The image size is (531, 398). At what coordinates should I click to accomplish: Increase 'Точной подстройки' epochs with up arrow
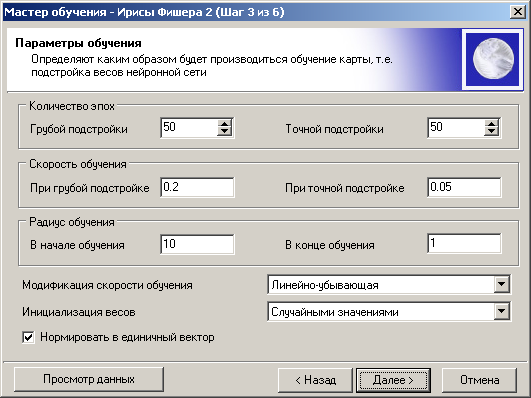(491, 124)
